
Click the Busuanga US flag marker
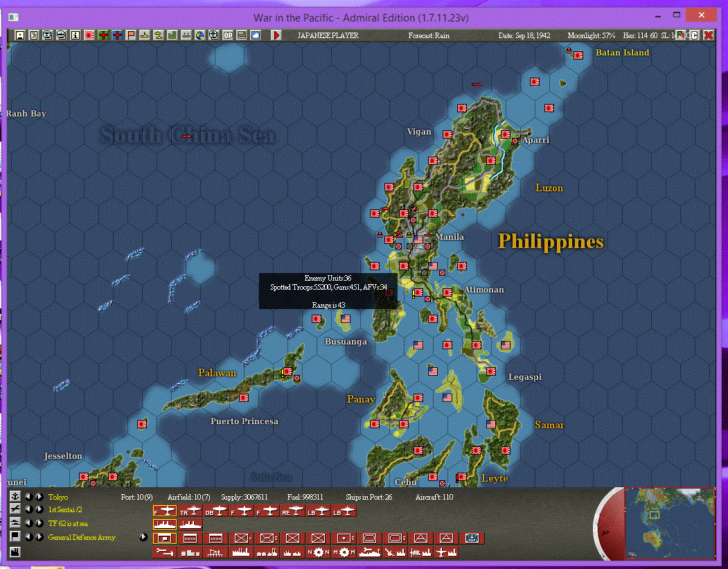346,319
